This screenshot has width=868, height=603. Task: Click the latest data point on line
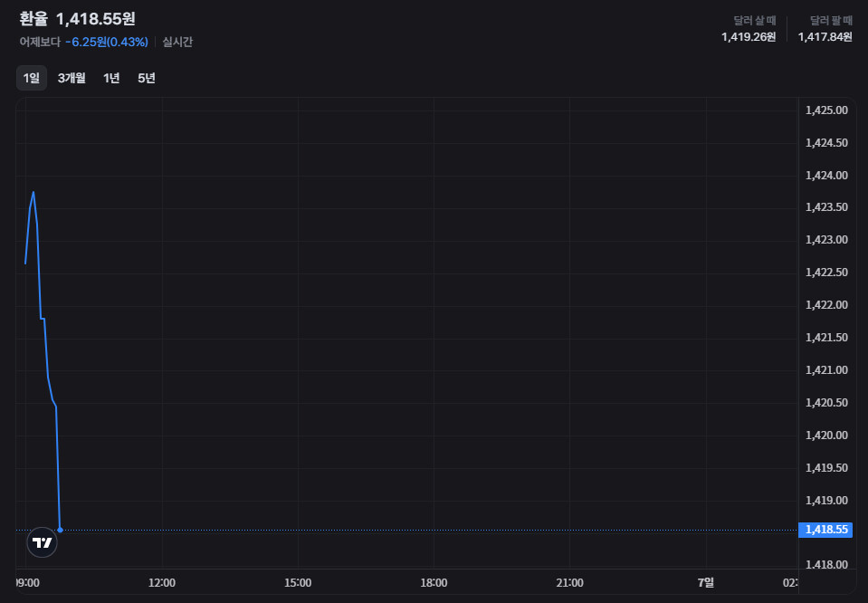(61, 530)
